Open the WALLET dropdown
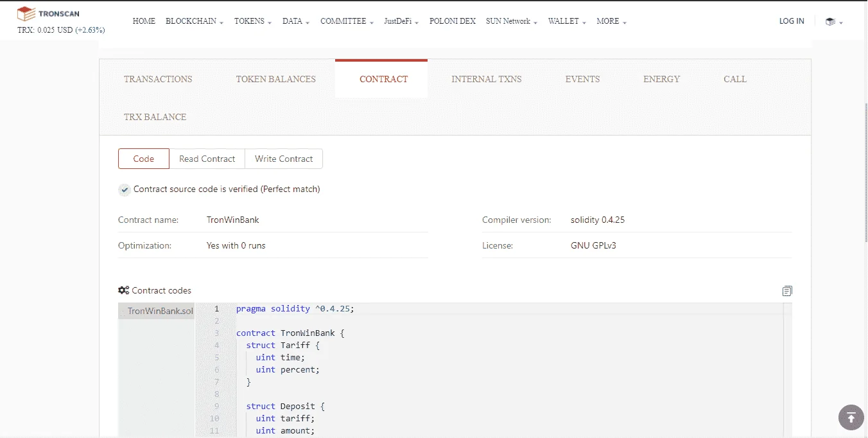Viewport: 868px width, 438px height. pyautogui.click(x=567, y=21)
